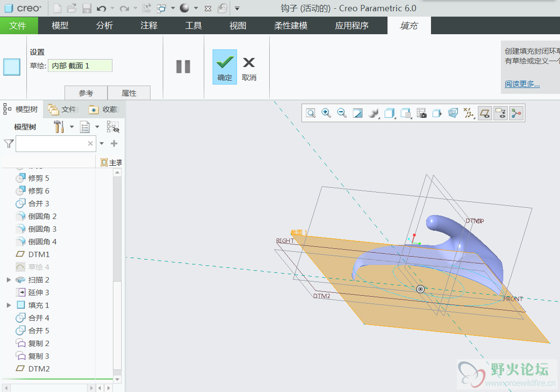Click the tree filter eye icon

(x=113, y=127)
